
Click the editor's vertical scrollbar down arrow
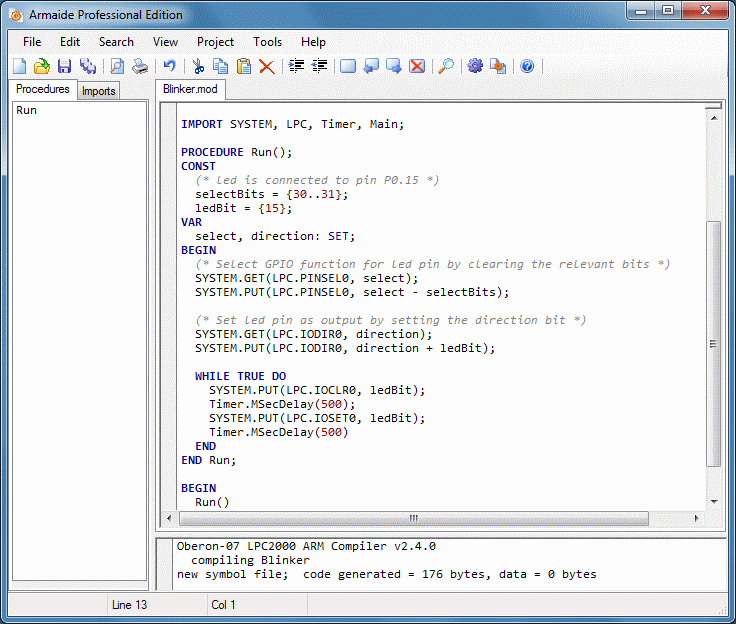point(714,501)
